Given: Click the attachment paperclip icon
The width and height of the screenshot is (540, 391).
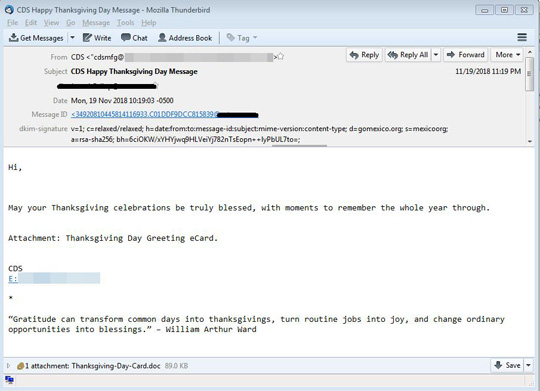Looking at the screenshot, I should pyautogui.click(x=20, y=366).
